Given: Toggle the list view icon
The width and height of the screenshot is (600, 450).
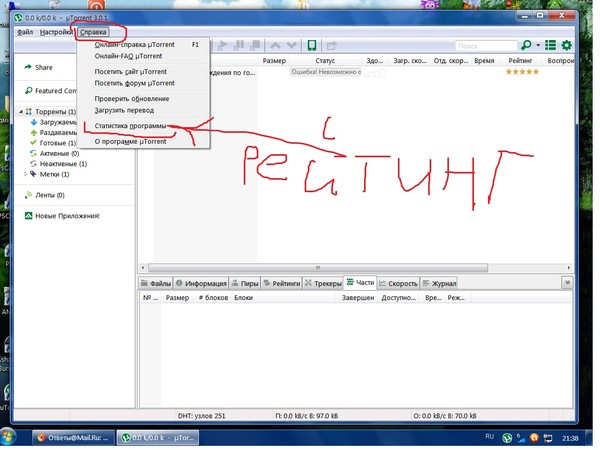Looking at the screenshot, I should [x=550, y=45].
